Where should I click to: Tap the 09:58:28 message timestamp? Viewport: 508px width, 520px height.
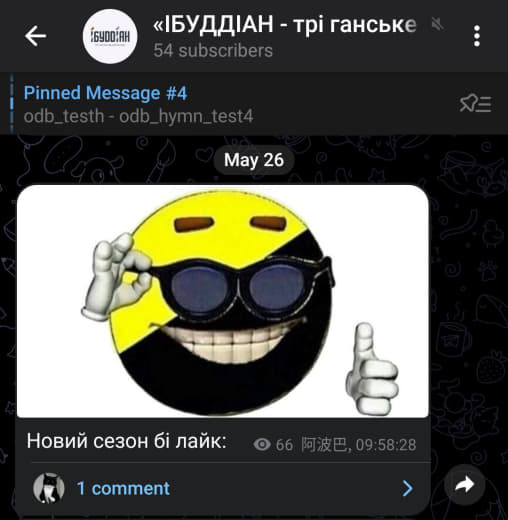coord(386,445)
